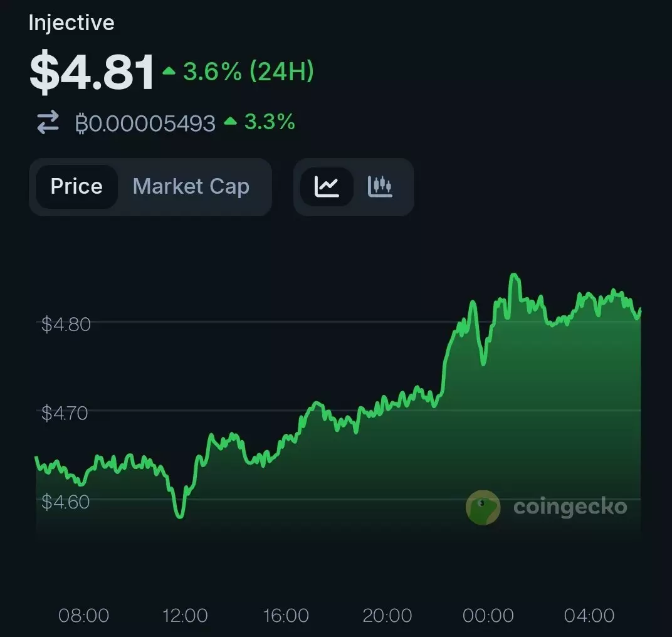Screen dimensions: 672x637
Task: Select the Price tab
Action: point(76,186)
